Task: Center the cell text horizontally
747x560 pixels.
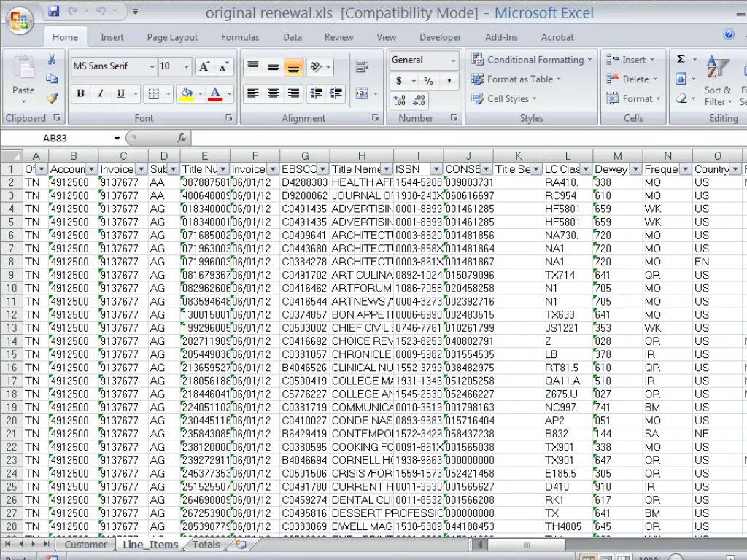Action: click(273, 93)
